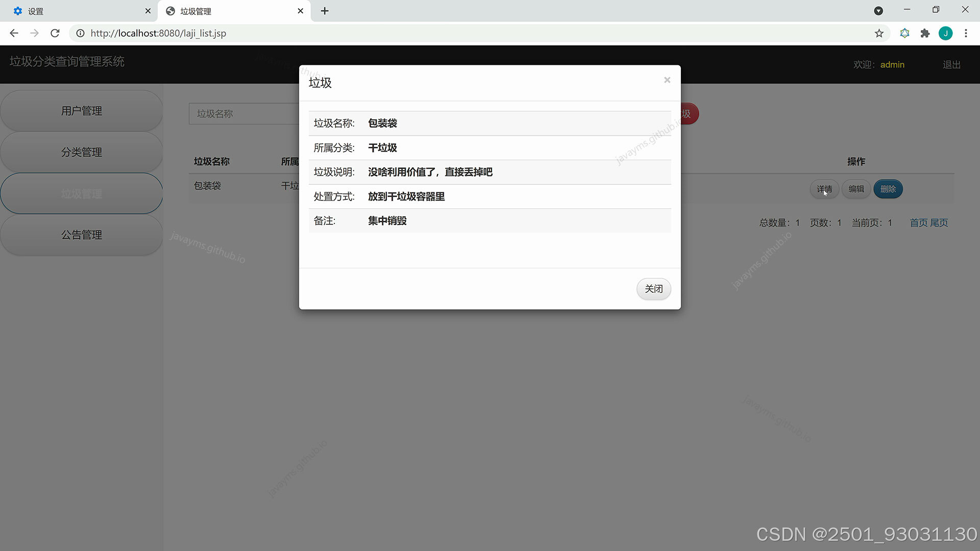Image resolution: width=980 pixels, height=551 pixels.
Task: Click the 垃圾名称 search input field
Action: click(x=244, y=113)
